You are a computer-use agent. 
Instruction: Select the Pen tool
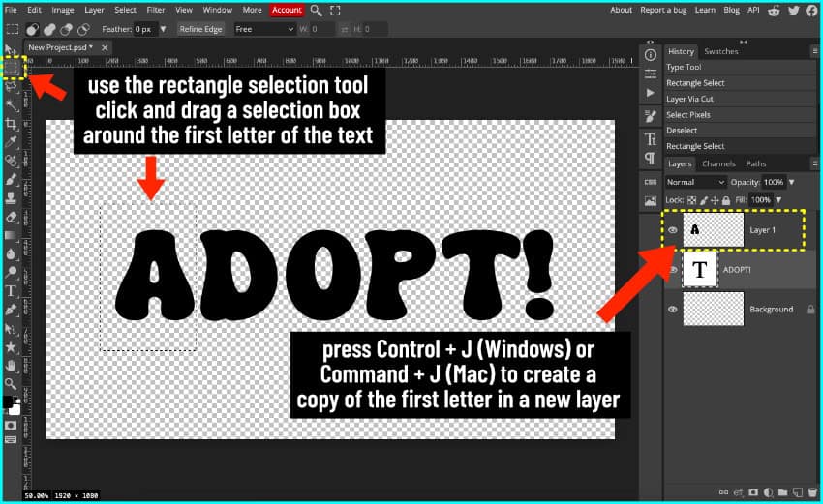(11, 310)
